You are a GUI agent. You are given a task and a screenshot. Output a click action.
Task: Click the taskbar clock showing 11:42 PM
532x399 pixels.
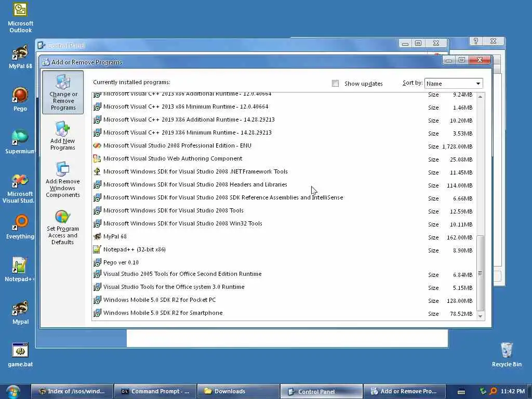coord(512,391)
